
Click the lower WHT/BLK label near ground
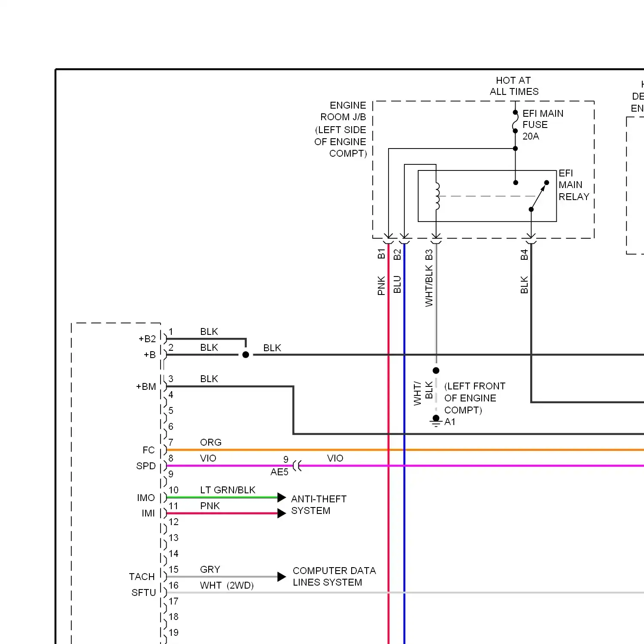point(423,393)
